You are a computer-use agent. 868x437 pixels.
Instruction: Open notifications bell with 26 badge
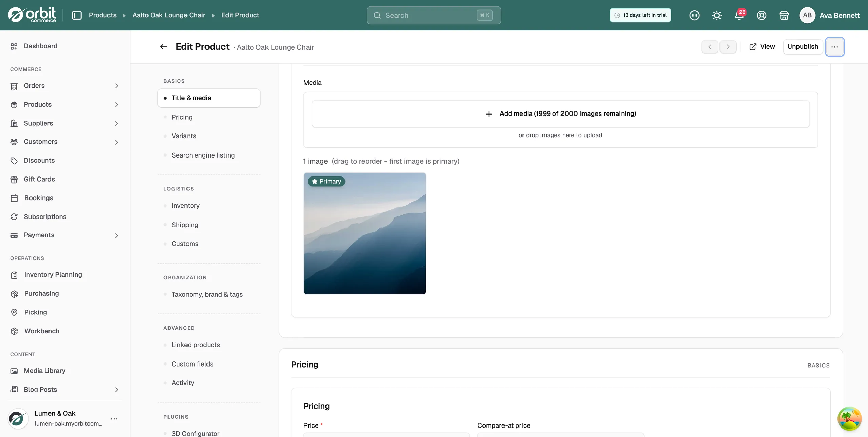(739, 15)
